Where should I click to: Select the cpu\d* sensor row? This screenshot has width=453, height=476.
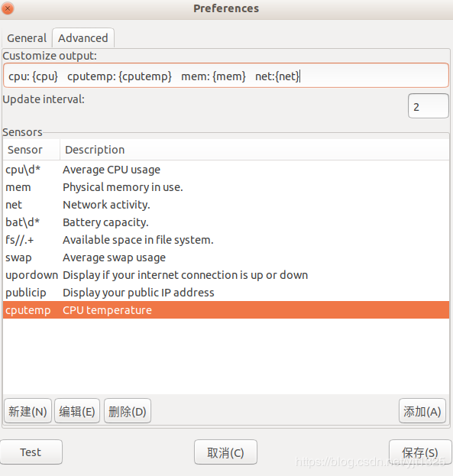point(226,170)
